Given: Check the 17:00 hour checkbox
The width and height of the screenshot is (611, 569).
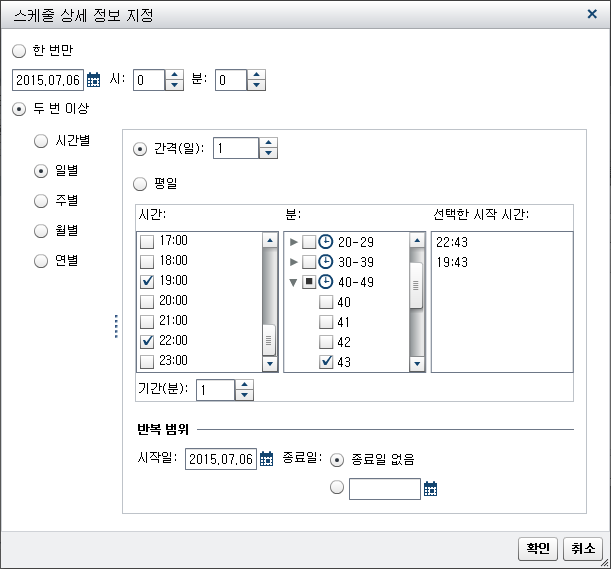Looking at the screenshot, I should [x=148, y=241].
